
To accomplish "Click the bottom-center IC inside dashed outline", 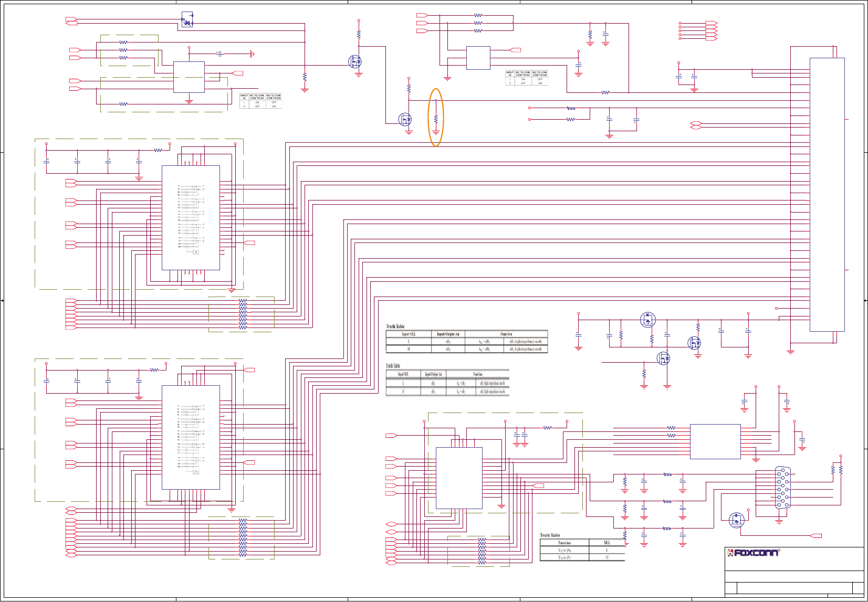I will pos(459,478).
